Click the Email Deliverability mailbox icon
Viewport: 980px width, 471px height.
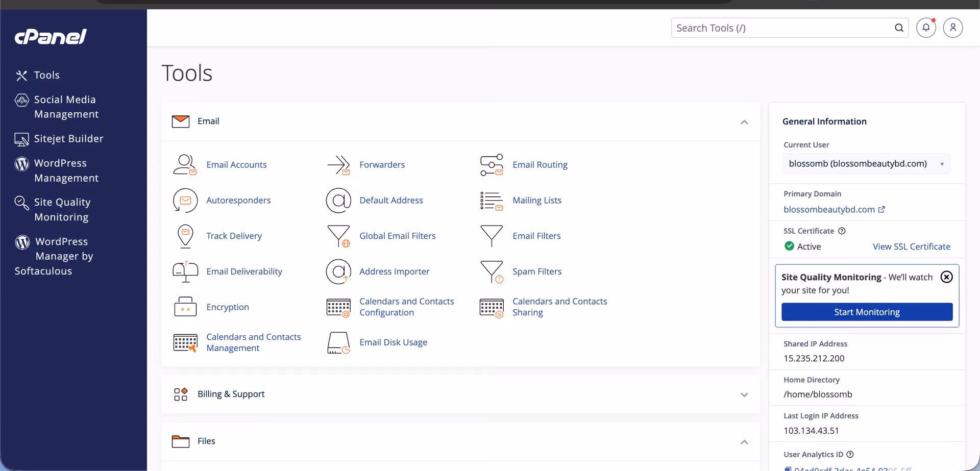(x=185, y=271)
